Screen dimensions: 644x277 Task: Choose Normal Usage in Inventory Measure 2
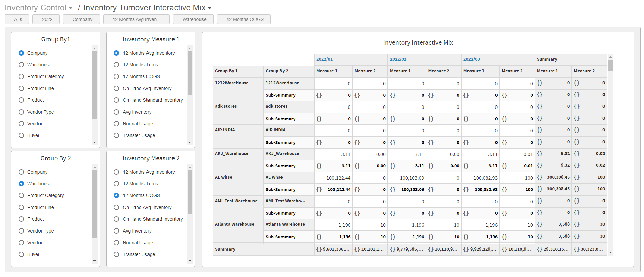coord(116,243)
